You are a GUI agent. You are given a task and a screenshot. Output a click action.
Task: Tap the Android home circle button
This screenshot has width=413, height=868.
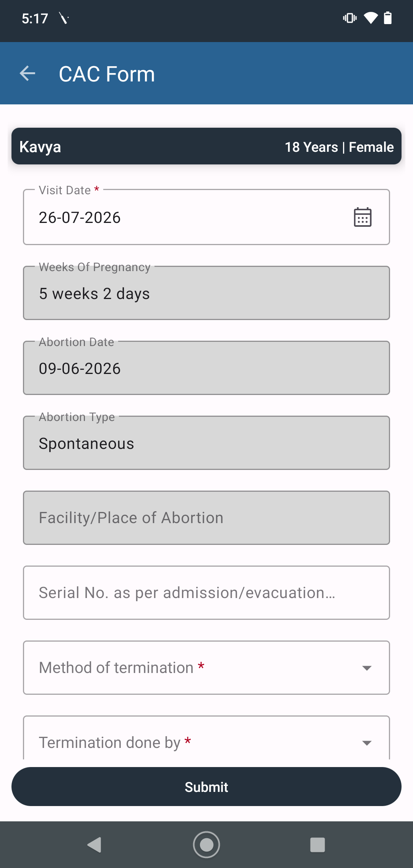pos(206,845)
